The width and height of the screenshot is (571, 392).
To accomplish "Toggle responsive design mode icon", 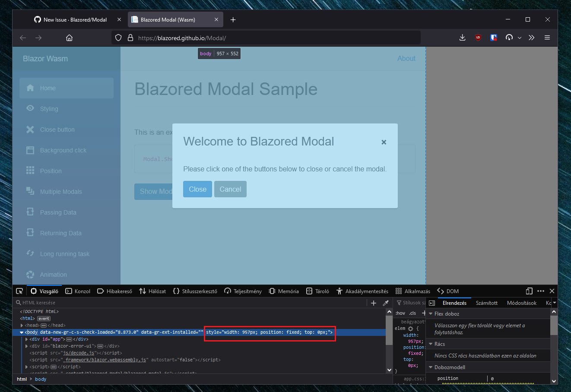I will (x=529, y=291).
